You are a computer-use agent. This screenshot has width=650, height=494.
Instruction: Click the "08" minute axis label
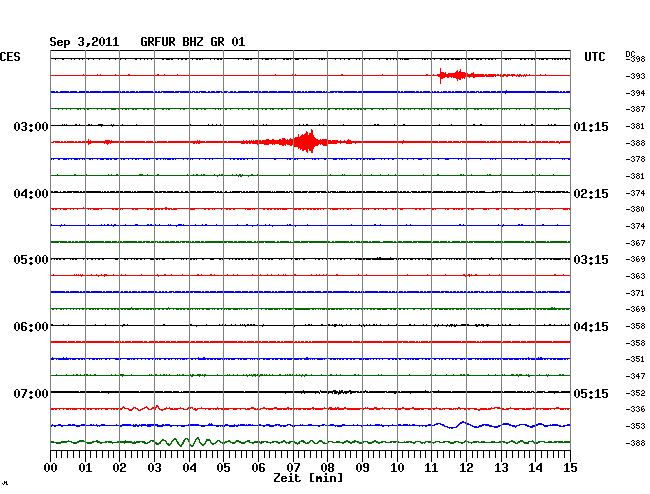point(327,467)
